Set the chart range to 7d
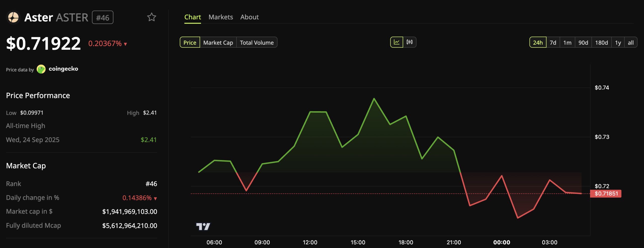Image resolution: width=644 pixels, height=248 pixels. 553,42
